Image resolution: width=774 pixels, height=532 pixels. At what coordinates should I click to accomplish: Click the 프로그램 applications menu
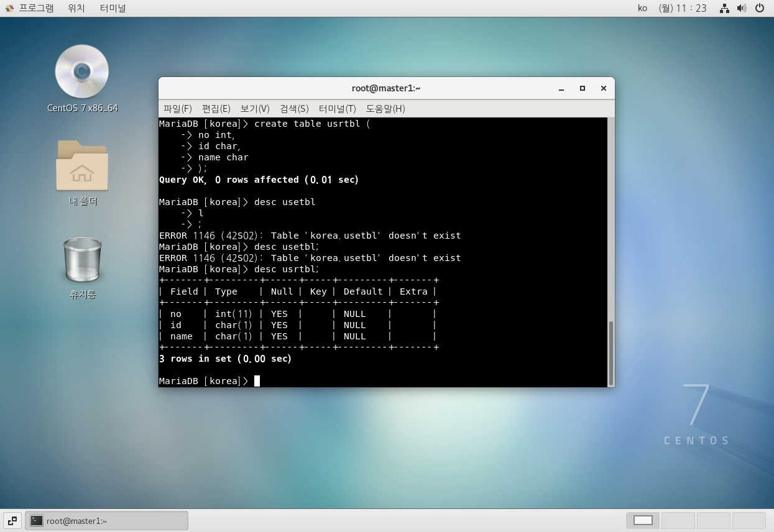click(x=29, y=8)
